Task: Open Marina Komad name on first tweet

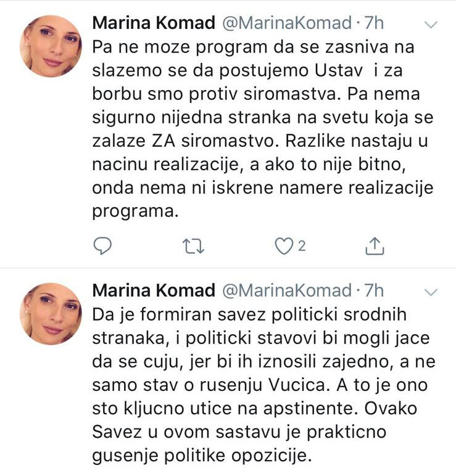Action: (153, 23)
